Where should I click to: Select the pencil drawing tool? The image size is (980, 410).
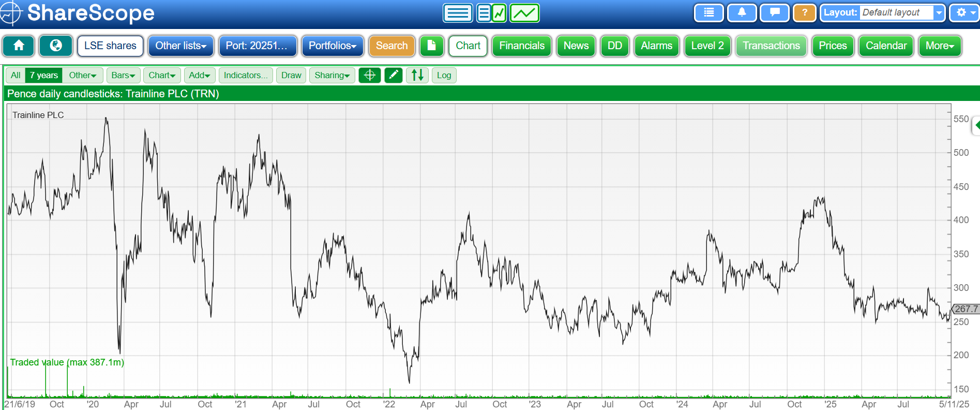point(394,75)
